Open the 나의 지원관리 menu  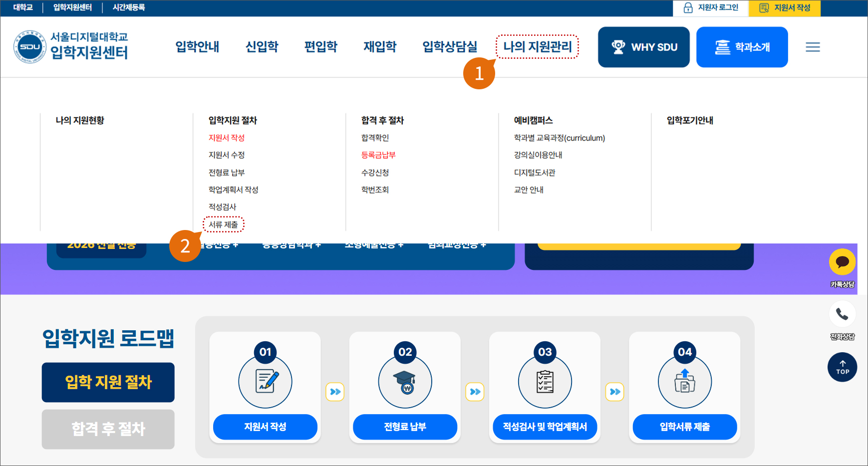tap(537, 47)
